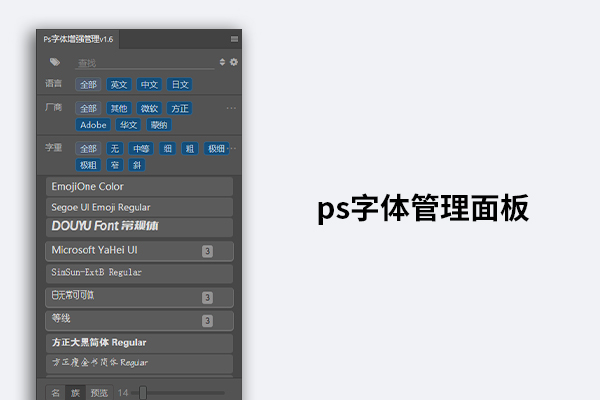Image resolution: width=600 pixels, height=400 pixels.
Task: Expand count badge on row above 等线
Action: click(x=207, y=297)
